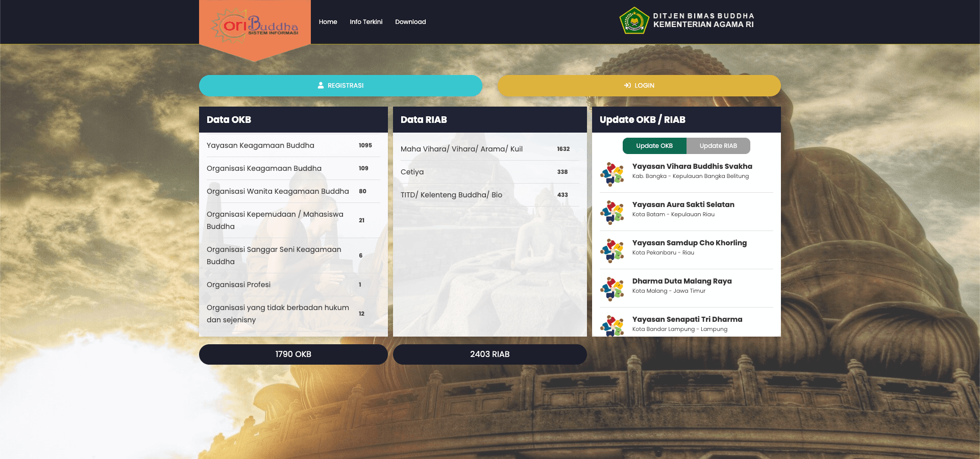Click icon beside Yayasan Aura Sakti Selatan
This screenshot has width=980, height=459.
[x=612, y=212]
